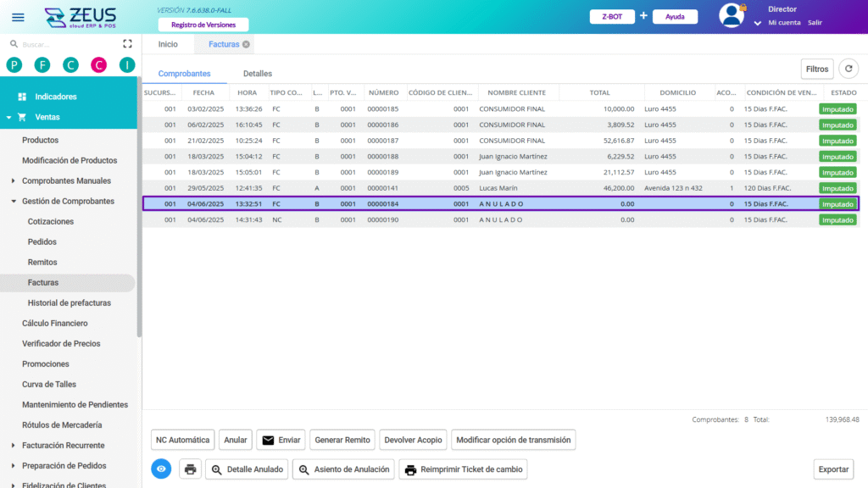Open Cotizaciones in the sidebar
This screenshot has height=488, width=868.
tap(50, 221)
